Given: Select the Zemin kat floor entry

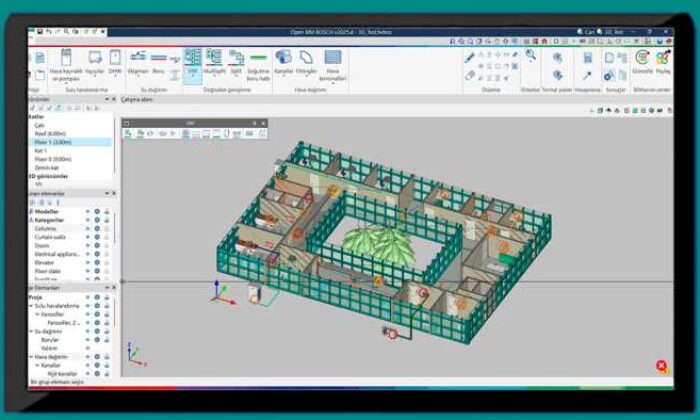Looking at the screenshot, I should click(46, 167).
